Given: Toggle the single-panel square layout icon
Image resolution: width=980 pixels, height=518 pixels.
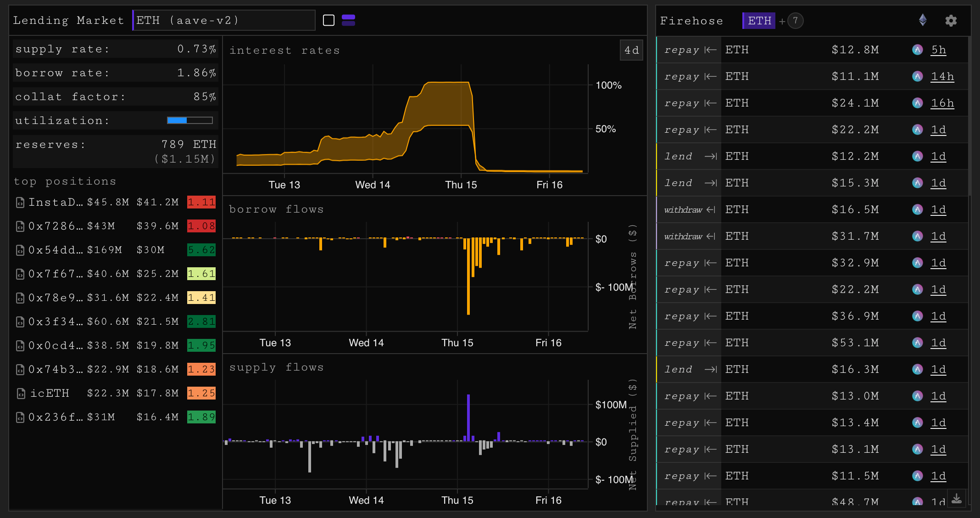Looking at the screenshot, I should pos(329,20).
